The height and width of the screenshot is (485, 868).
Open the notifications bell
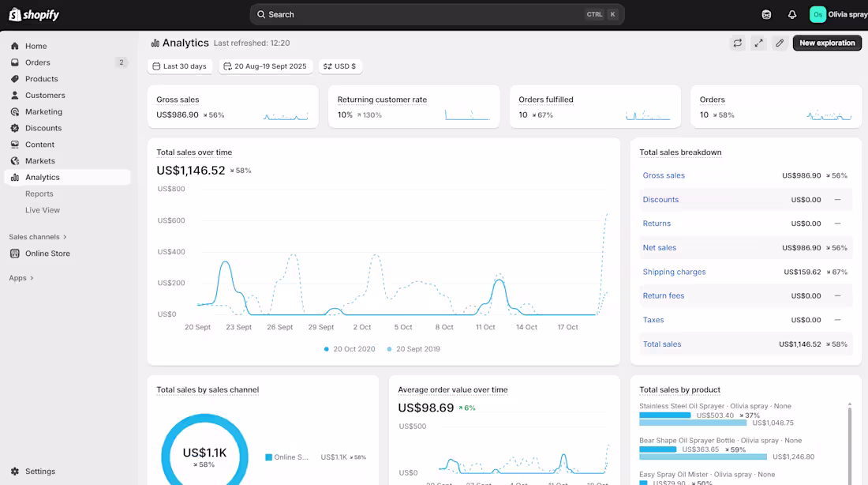click(792, 15)
